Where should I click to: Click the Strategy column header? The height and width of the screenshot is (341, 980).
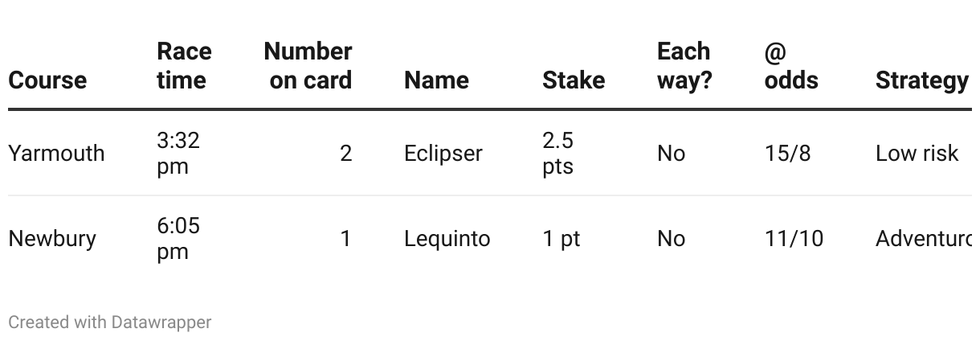click(921, 80)
